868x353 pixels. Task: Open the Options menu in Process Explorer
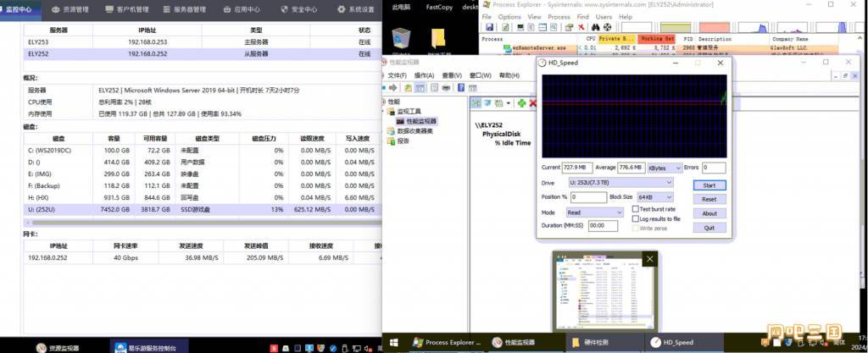click(x=509, y=17)
